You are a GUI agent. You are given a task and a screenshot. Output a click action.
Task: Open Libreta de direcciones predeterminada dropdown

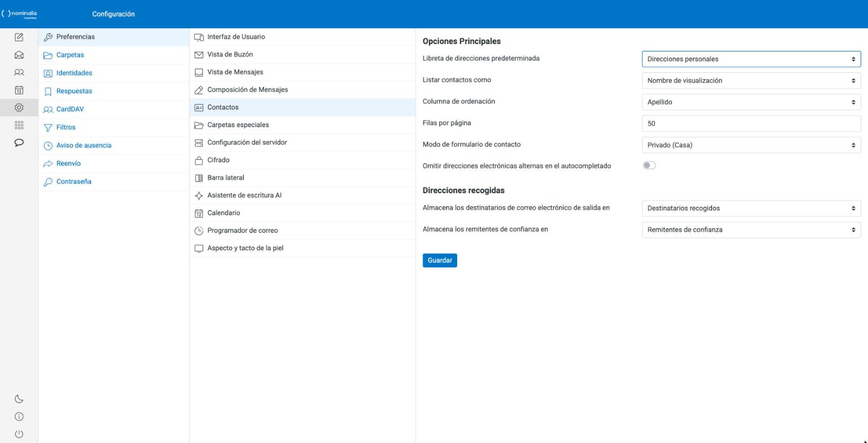[x=751, y=59]
